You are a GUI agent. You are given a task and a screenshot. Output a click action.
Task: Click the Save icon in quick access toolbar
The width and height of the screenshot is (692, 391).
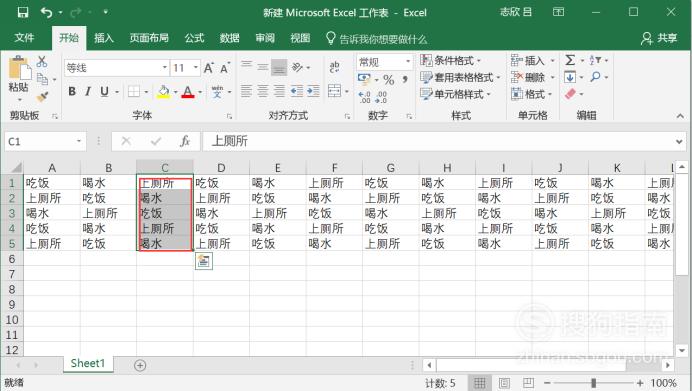point(23,12)
